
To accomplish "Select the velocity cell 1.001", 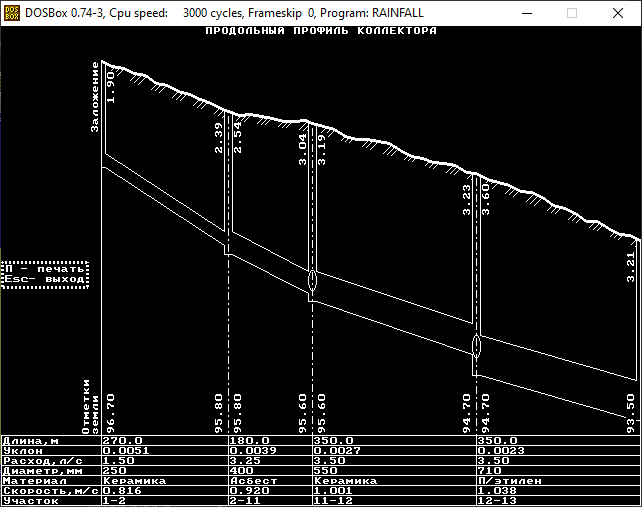I will click(x=334, y=491).
